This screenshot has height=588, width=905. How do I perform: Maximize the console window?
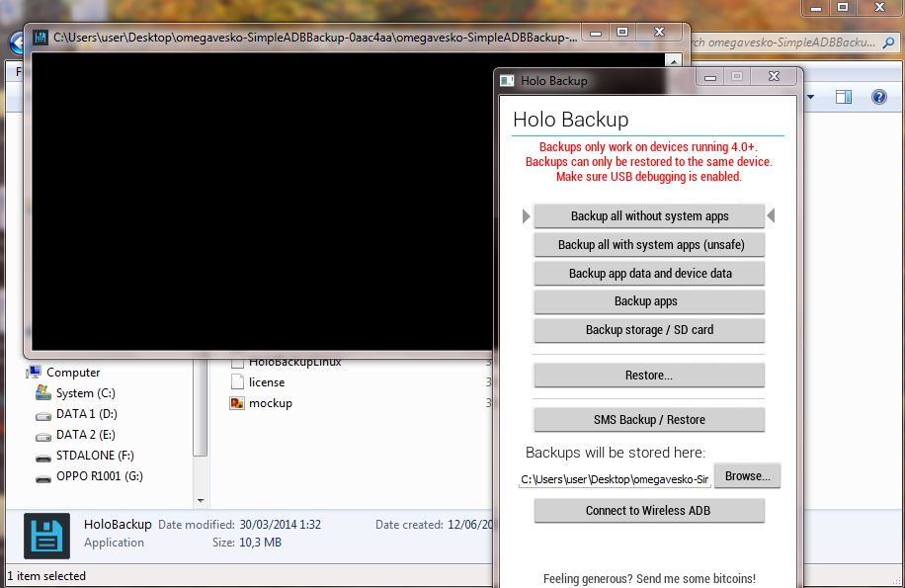(622, 33)
